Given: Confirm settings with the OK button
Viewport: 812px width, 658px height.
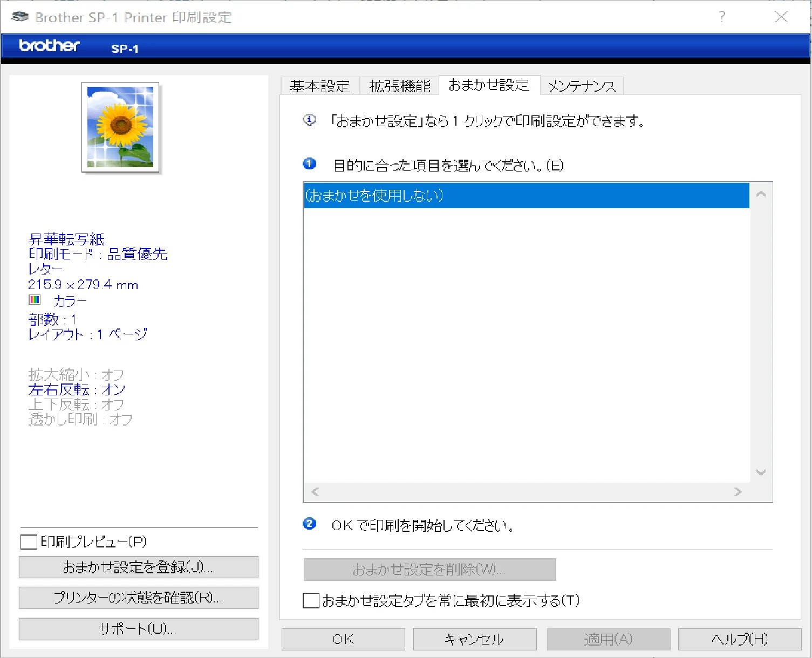Looking at the screenshot, I should [x=343, y=639].
